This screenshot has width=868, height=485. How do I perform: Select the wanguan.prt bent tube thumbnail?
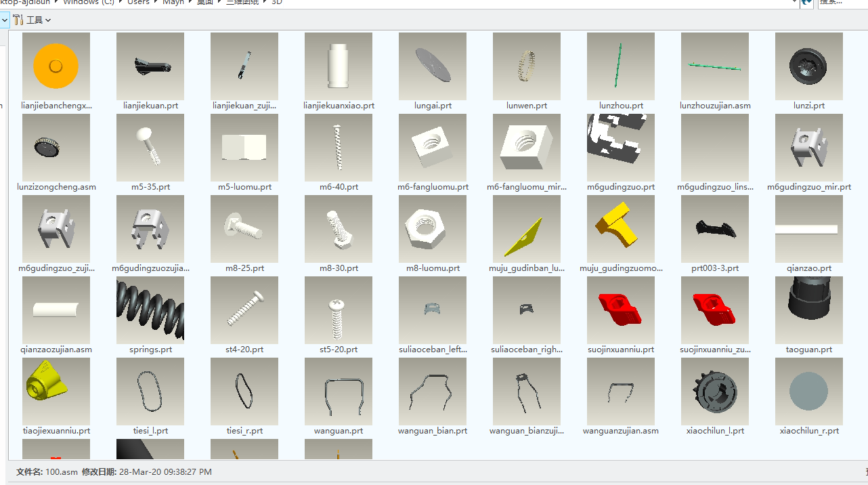point(339,392)
